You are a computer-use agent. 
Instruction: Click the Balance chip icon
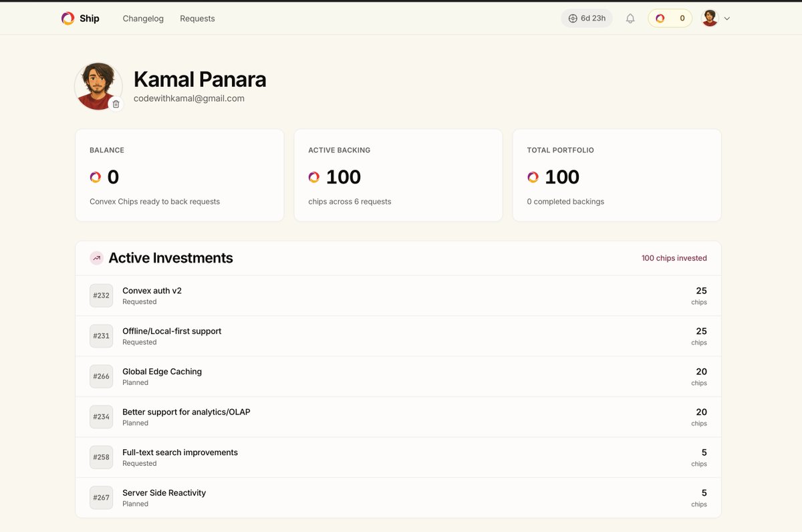click(96, 177)
